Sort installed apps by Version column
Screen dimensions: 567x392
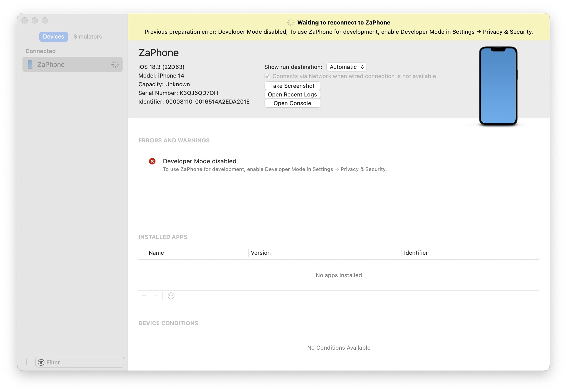coord(261,253)
